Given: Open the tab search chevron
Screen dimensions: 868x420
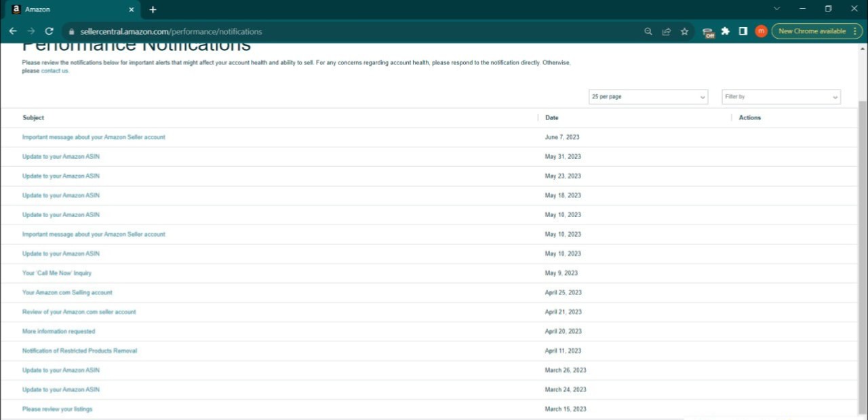Looking at the screenshot, I should pos(777,9).
